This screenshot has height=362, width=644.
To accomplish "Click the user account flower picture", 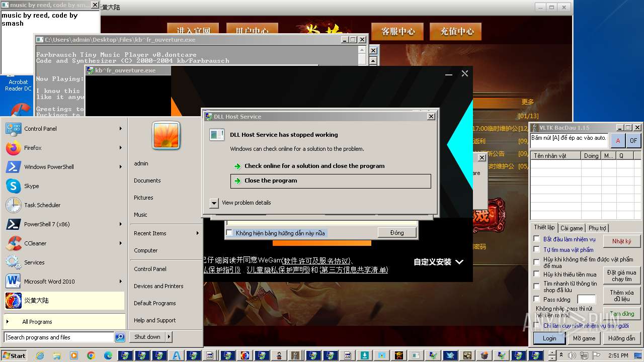I will pyautogui.click(x=166, y=136).
